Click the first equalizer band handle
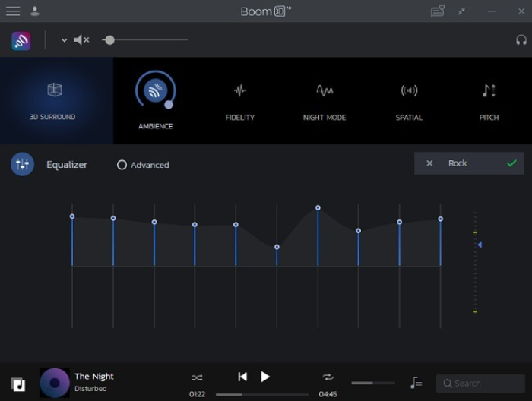 [72, 216]
